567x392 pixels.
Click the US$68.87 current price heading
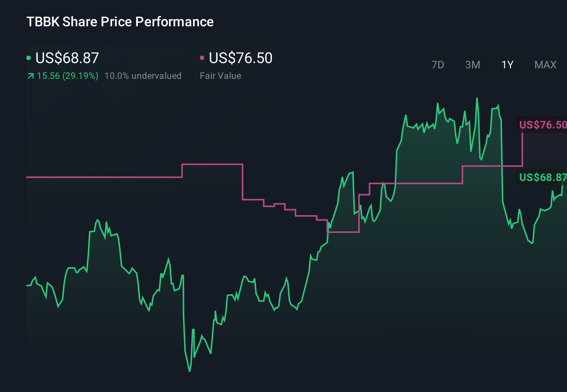point(67,58)
